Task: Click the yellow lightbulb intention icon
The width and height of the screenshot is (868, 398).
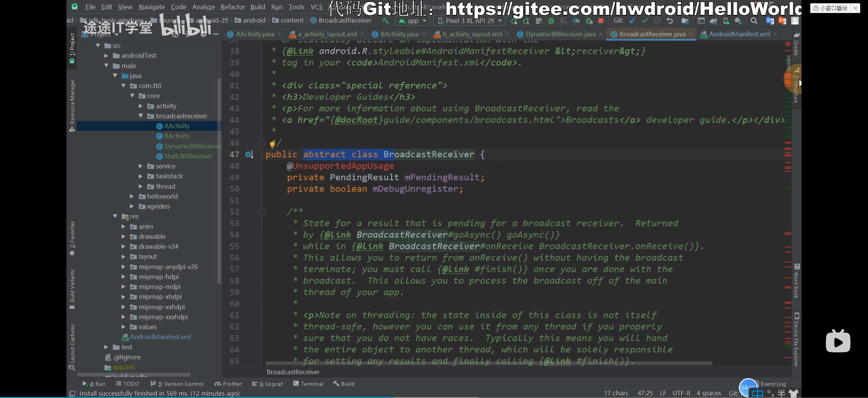Action: click(273, 145)
